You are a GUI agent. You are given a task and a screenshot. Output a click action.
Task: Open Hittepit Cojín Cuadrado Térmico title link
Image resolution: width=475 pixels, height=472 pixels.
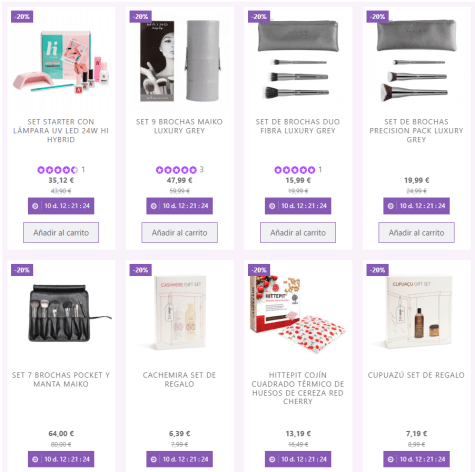point(298,388)
